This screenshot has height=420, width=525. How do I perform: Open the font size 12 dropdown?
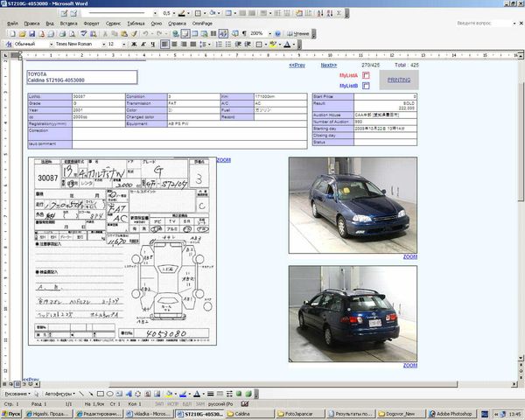[124, 45]
